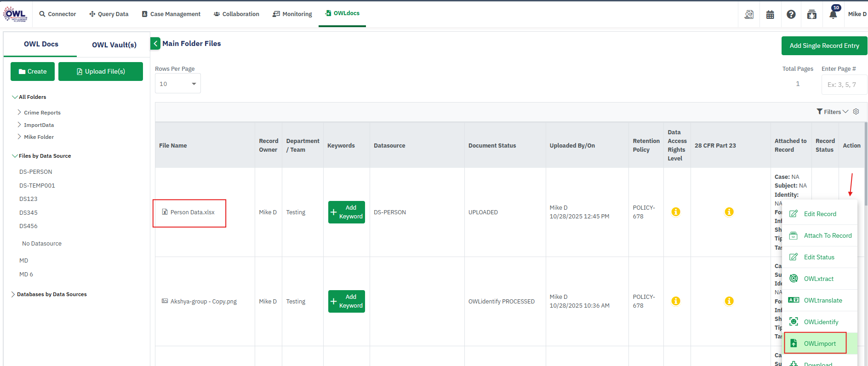This screenshot has height=366, width=868.
Task: Select OWLimport from the action menu
Action: point(819,343)
